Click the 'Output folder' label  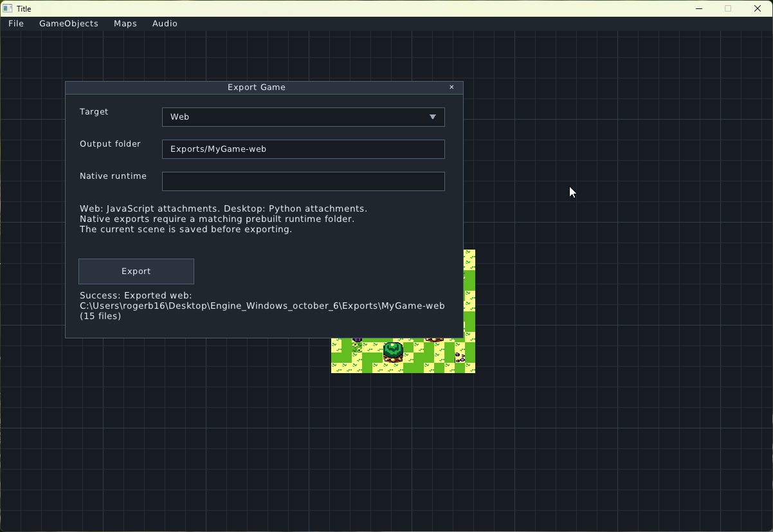110,144
